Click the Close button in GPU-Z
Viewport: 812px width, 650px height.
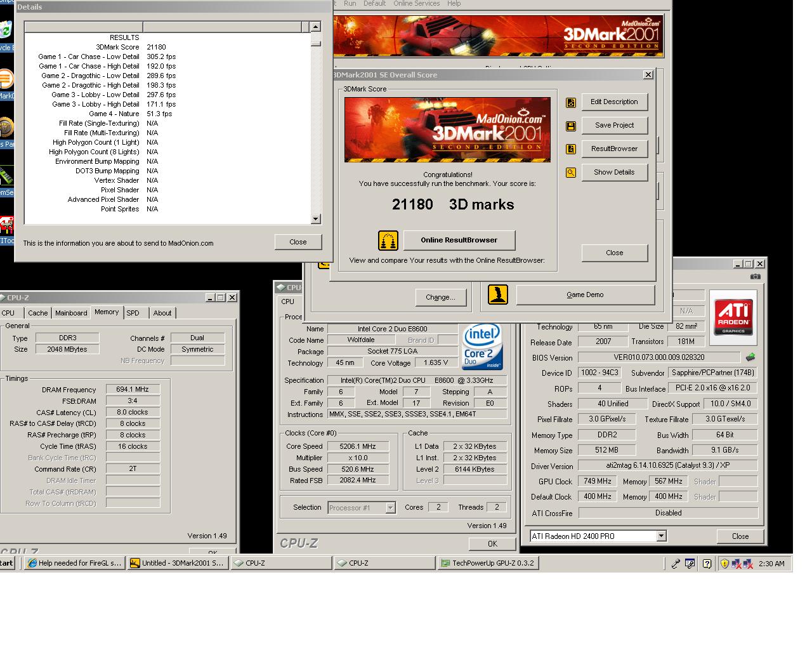click(x=740, y=536)
